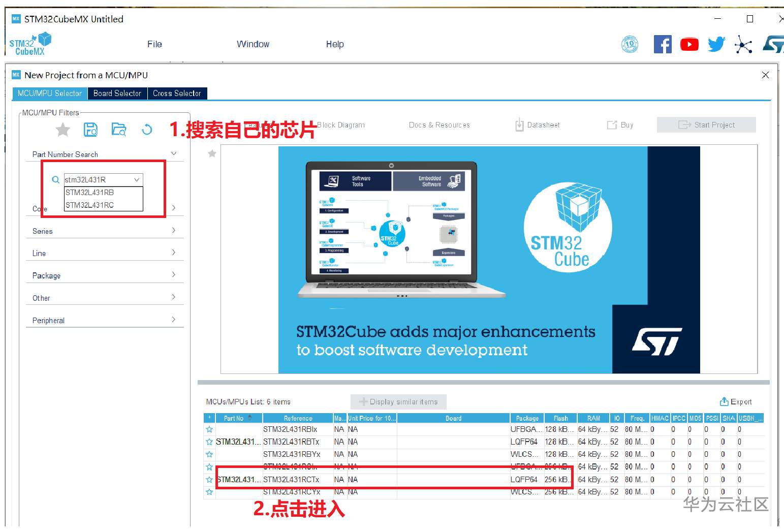The width and height of the screenshot is (784, 532).
Task: Open the part number combo box arrow
Action: (137, 179)
